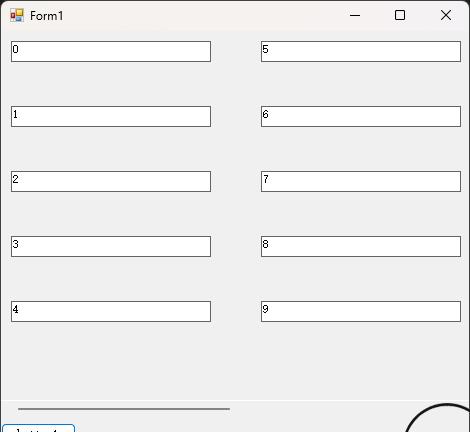Place cursor in text box containing 4
This screenshot has width=470, height=432.
tap(111, 312)
